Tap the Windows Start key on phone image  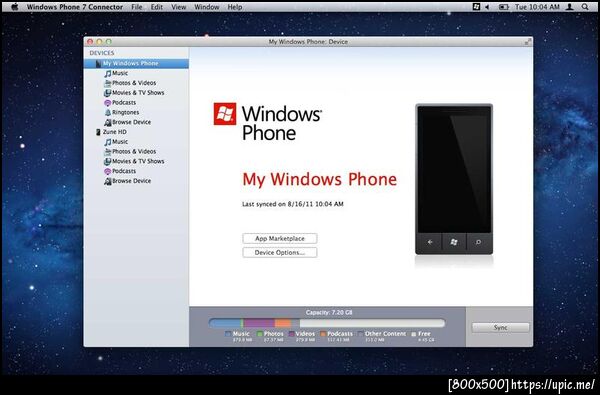(454, 242)
